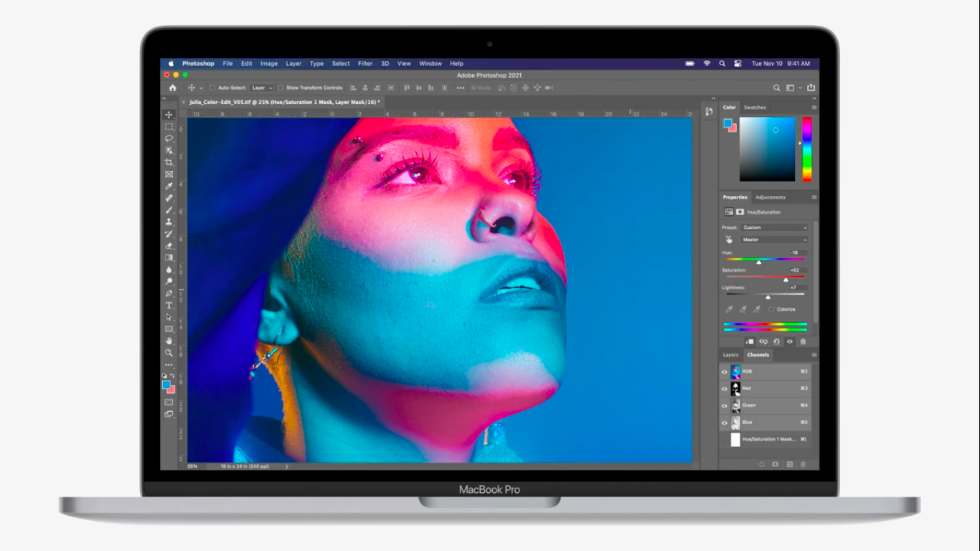Open the Master color range dropdown
The width and height of the screenshot is (980, 551).
pyautogui.click(x=775, y=240)
